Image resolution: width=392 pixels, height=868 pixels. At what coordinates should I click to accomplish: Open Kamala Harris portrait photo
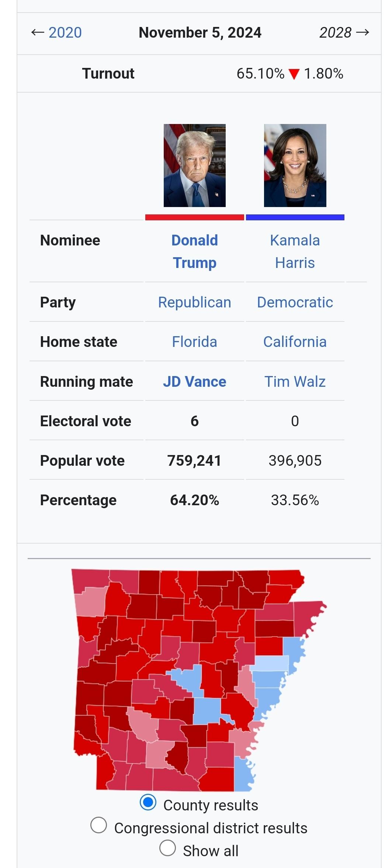(x=295, y=165)
